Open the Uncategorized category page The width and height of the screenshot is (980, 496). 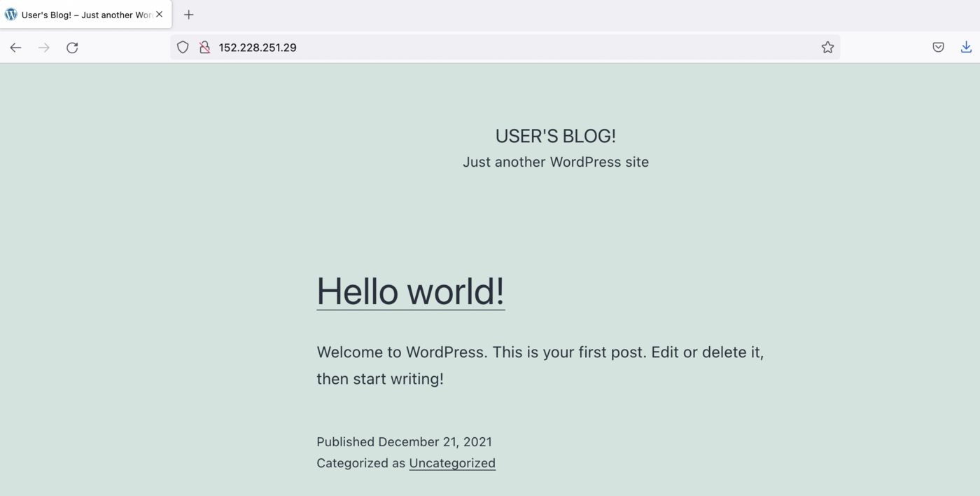452,463
